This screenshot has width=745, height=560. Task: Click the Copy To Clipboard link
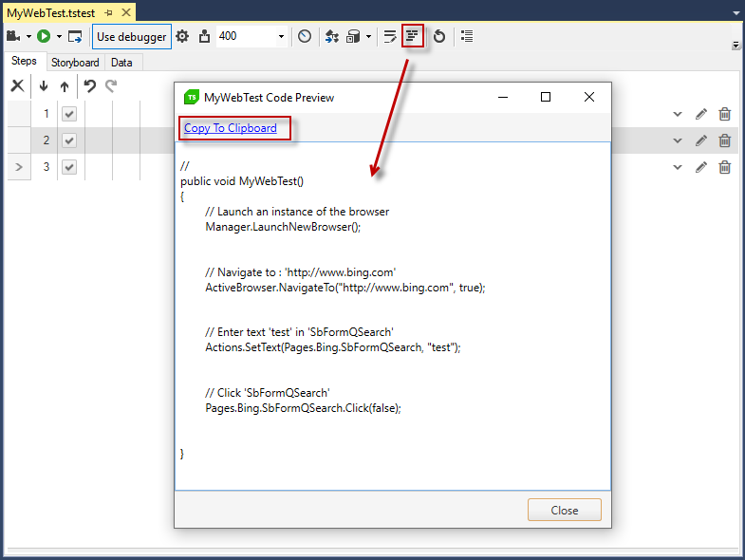231,128
